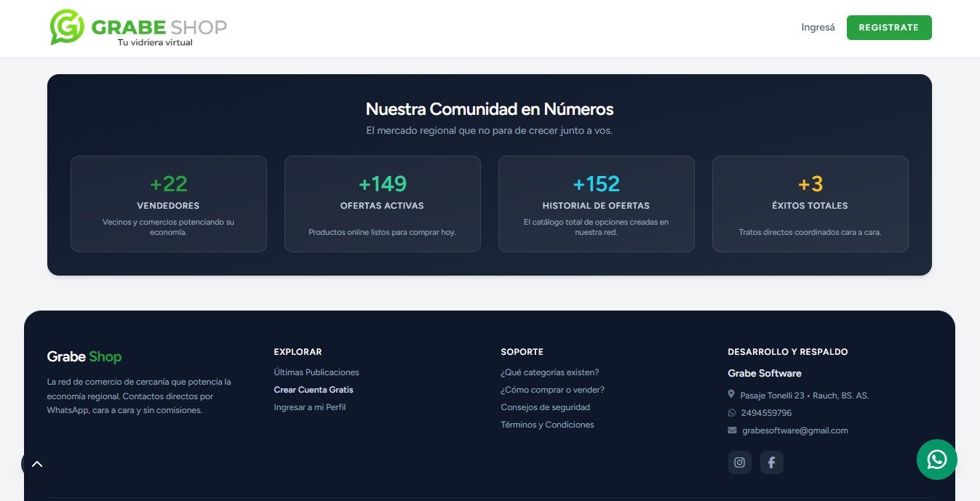Click the +149 Ofertas Activas stat card
The image size is (980, 501).
click(383, 204)
